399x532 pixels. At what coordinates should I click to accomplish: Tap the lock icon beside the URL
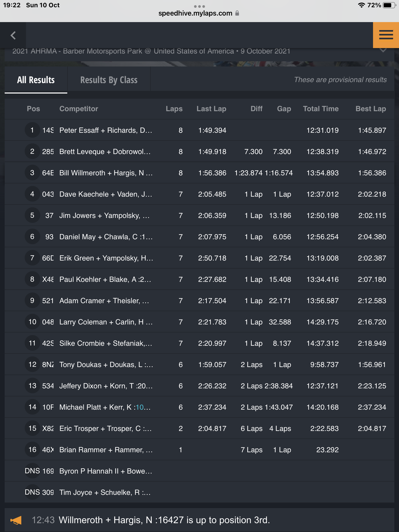(x=237, y=13)
